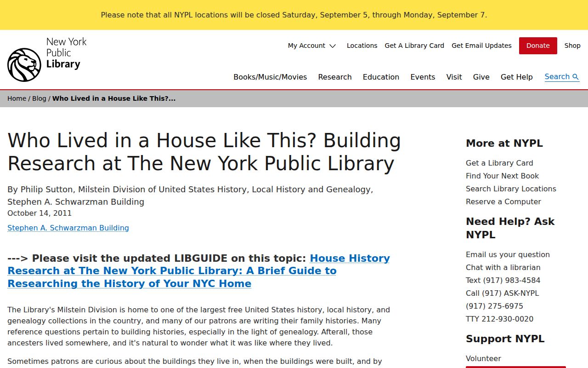Click the Support NYPL heading

point(505,339)
